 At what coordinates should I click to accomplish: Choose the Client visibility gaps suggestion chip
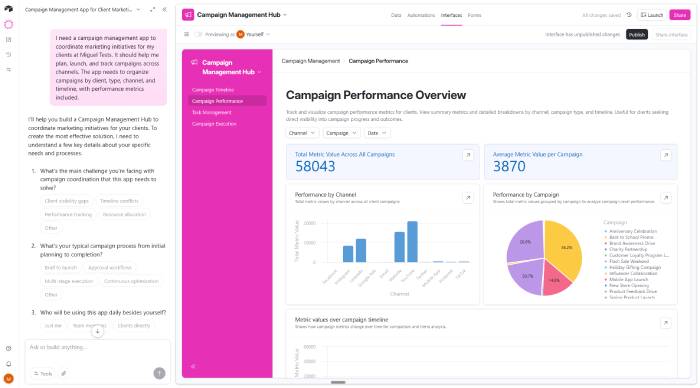67,201
